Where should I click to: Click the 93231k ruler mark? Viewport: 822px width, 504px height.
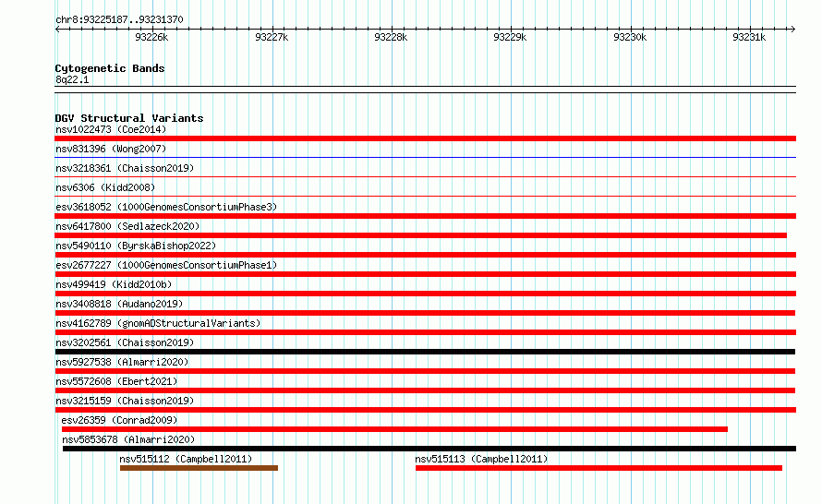pos(749,37)
